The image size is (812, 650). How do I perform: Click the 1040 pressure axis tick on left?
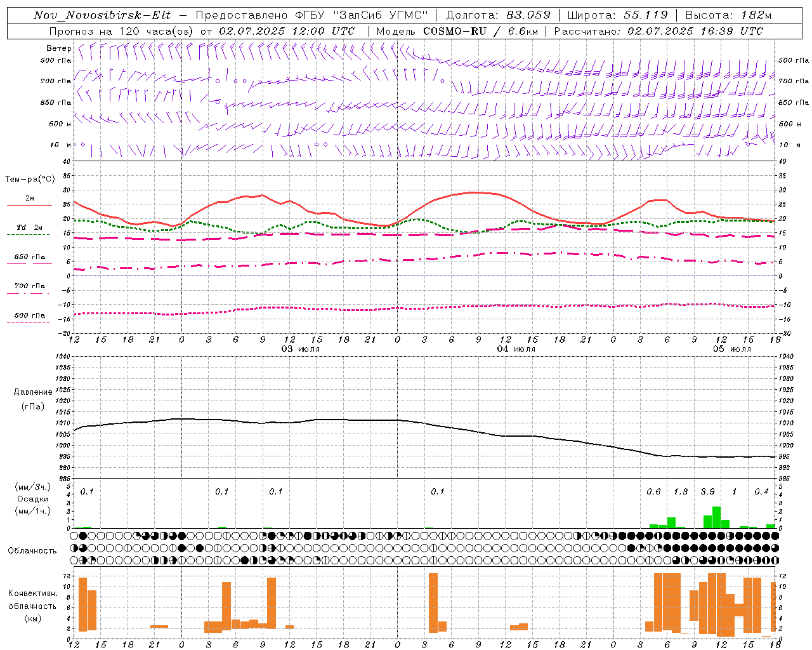[62, 356]
